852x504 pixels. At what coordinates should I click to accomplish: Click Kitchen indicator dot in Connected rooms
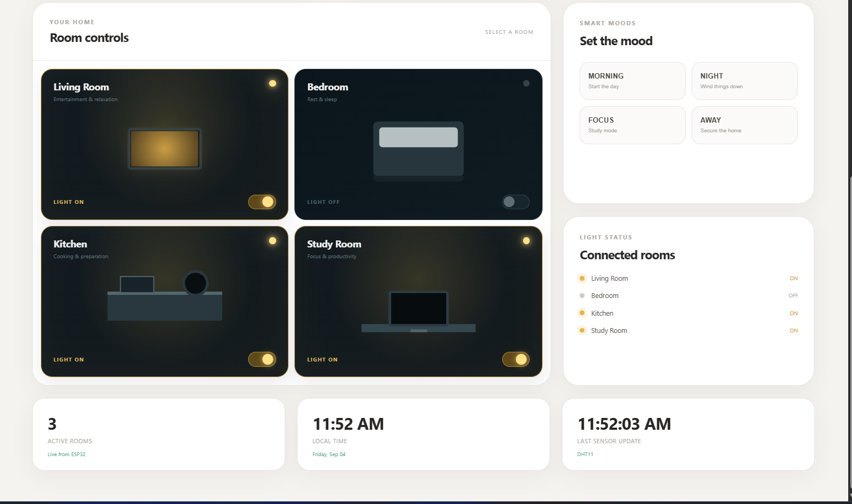pos(582,313)
